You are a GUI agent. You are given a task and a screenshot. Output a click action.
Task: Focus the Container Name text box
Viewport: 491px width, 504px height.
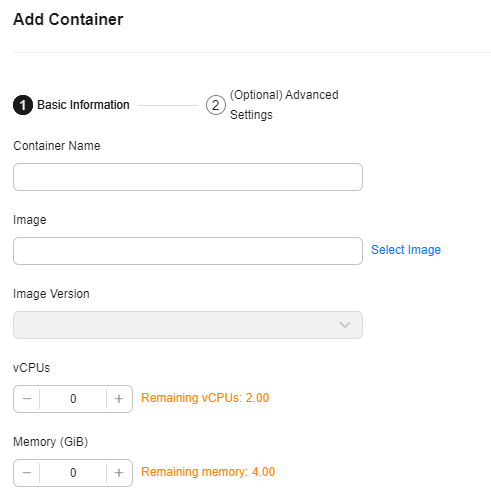tap(188, 177)
